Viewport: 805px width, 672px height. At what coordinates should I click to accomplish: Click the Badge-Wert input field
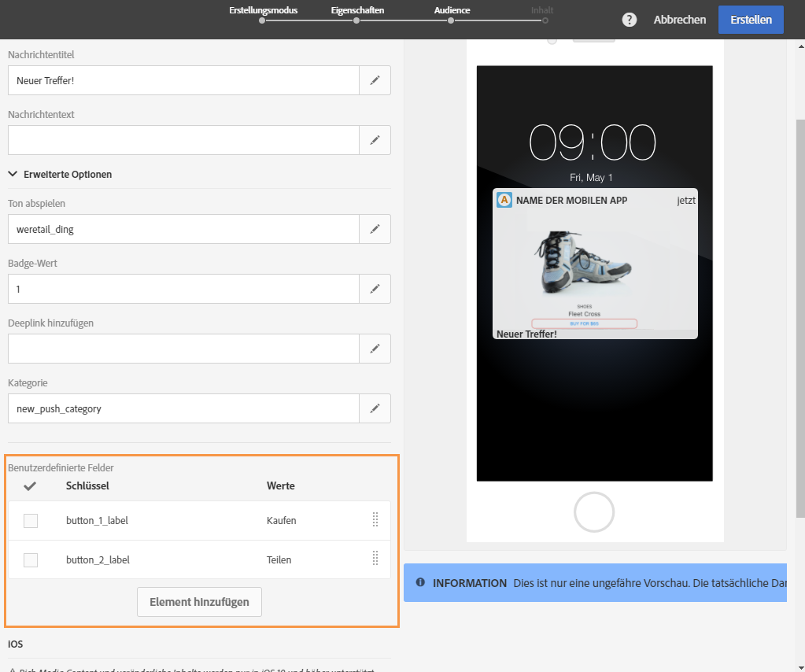pos(183,289)
